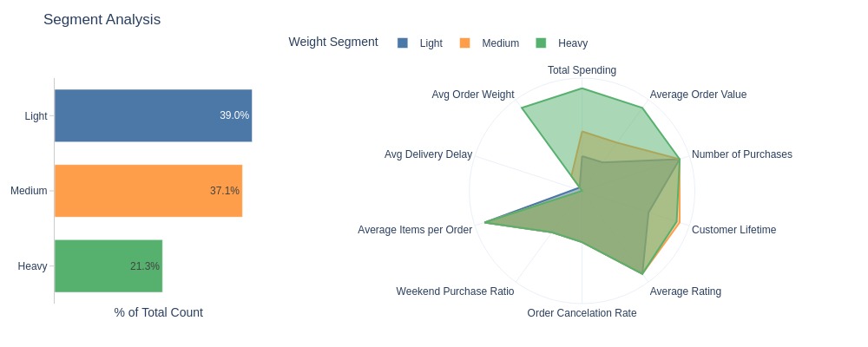Viewport: 868px width, 347px height.
Task: Click the Average Items per Order label
Action: (415, 230)
